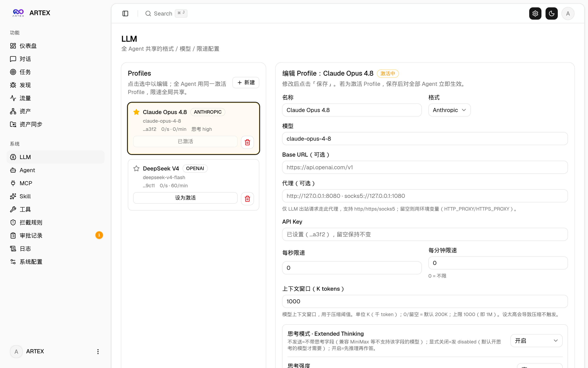This screenshot has height=368, width=588.
Task: Click the 任务 target icon
Action: [x=13, y=72]
